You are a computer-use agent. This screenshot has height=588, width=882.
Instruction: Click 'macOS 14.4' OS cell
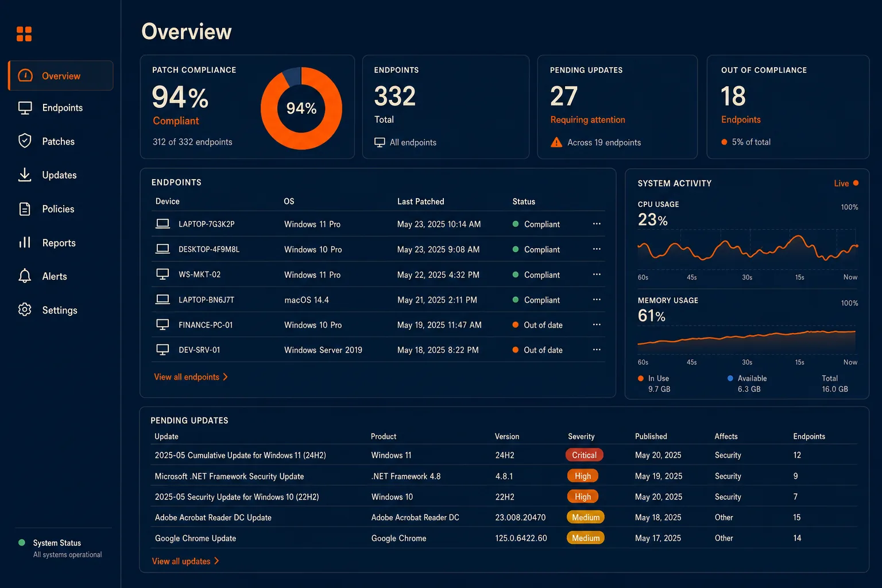pos(307,300)
